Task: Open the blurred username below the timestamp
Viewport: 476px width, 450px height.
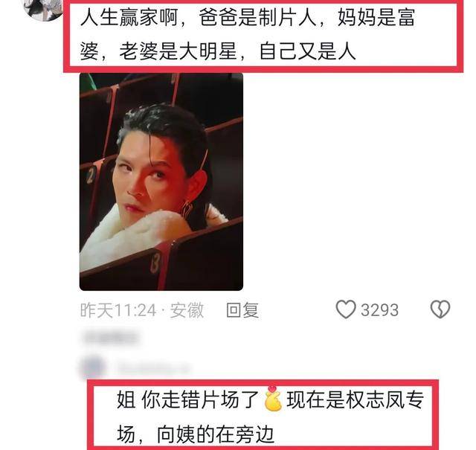Action: [x=112, y=338]
